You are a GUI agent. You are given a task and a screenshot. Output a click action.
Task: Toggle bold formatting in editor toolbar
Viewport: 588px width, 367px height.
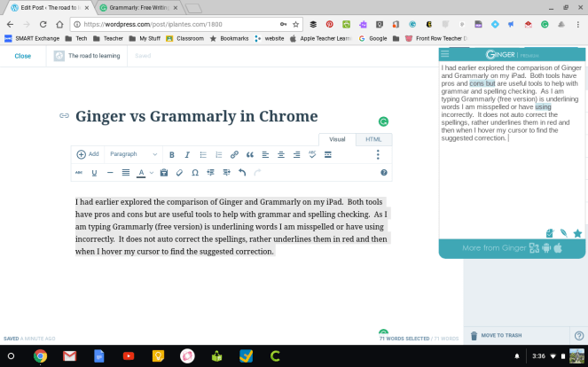click(172, 154)
